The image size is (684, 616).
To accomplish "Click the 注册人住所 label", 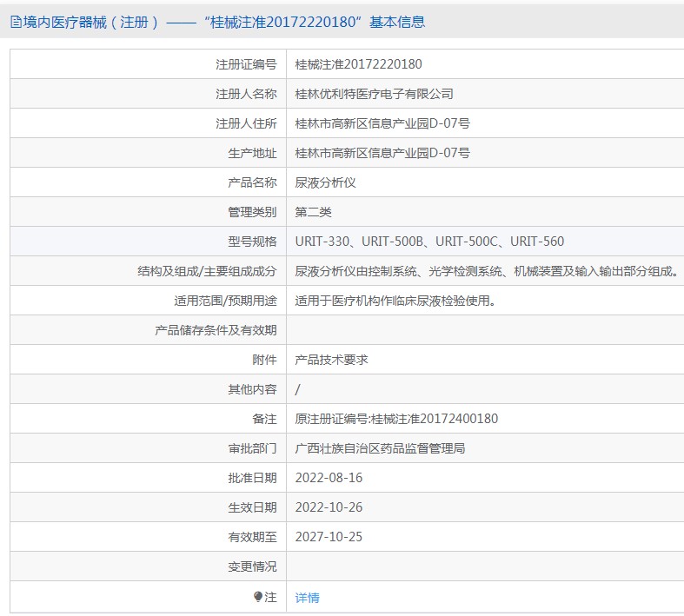I will 246,123.
